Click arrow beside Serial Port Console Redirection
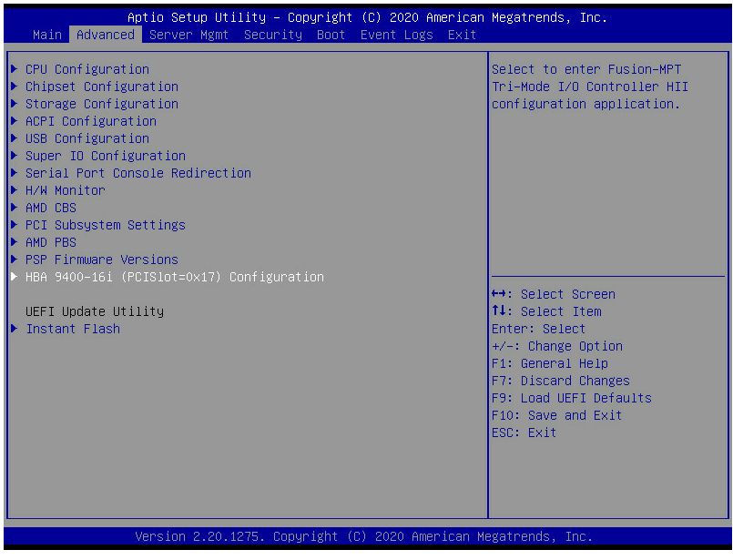 click(x=15, y=173)
